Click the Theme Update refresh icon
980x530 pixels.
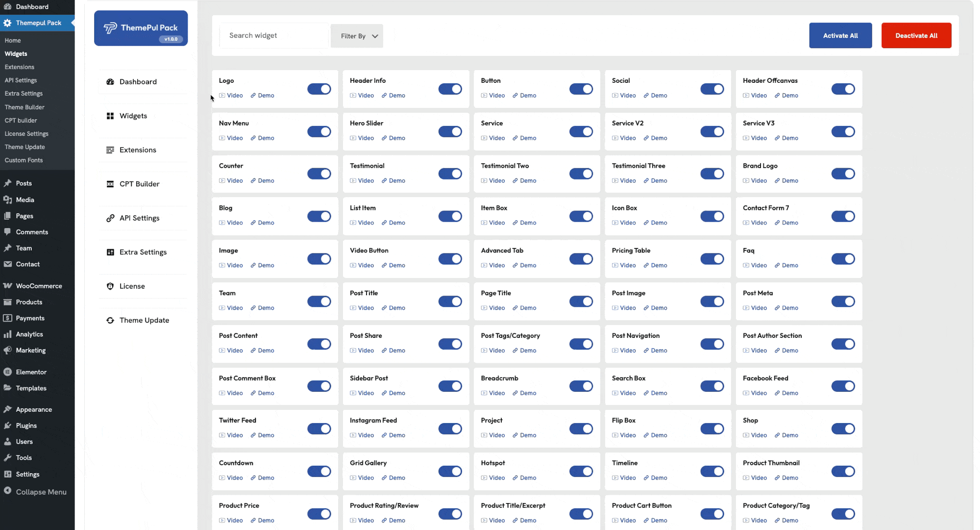(x=110, y=320)
